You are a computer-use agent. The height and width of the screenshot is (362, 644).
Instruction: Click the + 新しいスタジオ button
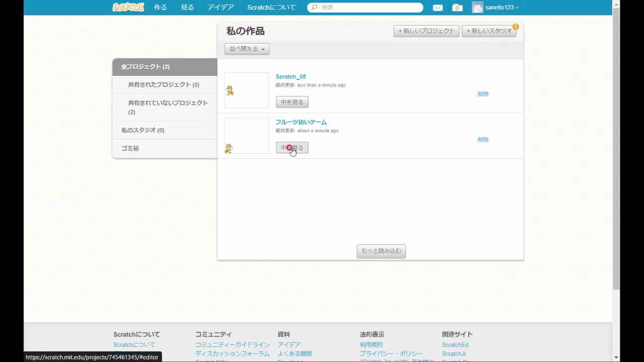[489, 31]
